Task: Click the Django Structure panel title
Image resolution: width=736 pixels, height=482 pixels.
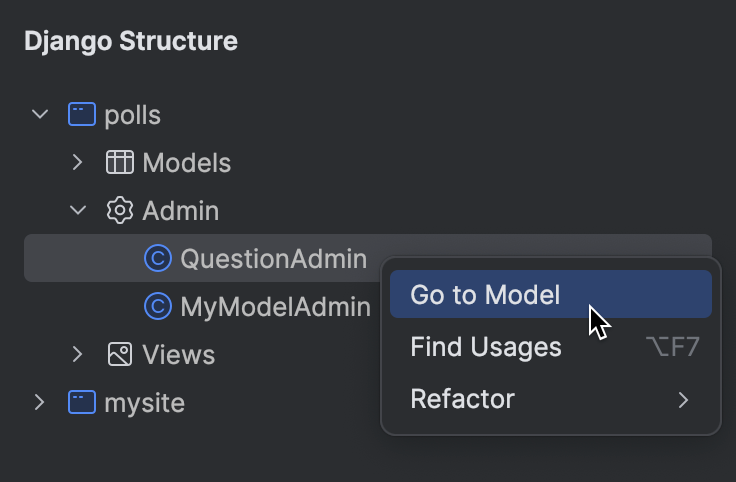Action: point(131,41)
